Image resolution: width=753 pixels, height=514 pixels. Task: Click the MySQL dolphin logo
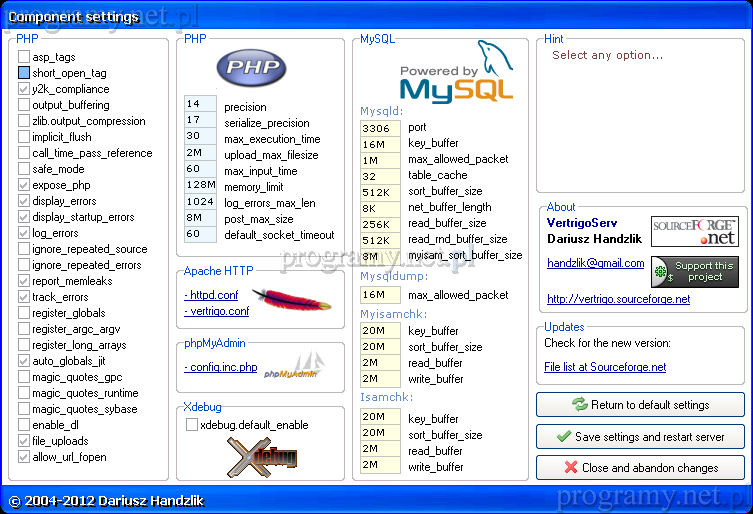[456, 72]
